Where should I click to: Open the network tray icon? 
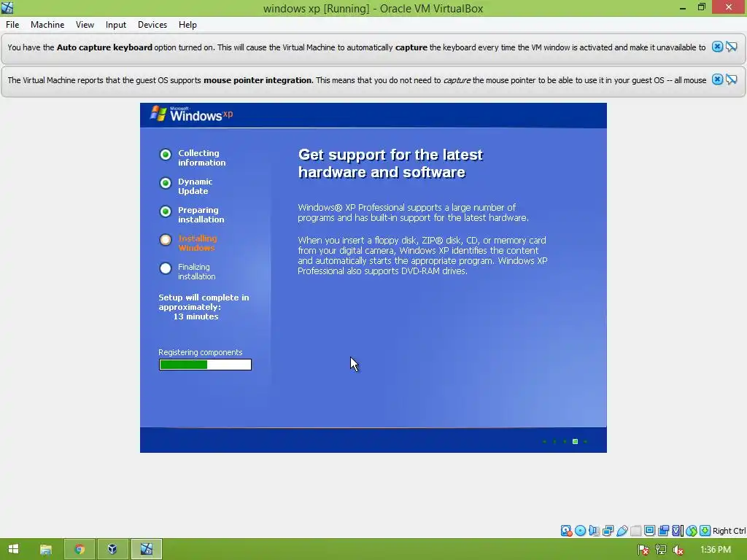(661, 550)
